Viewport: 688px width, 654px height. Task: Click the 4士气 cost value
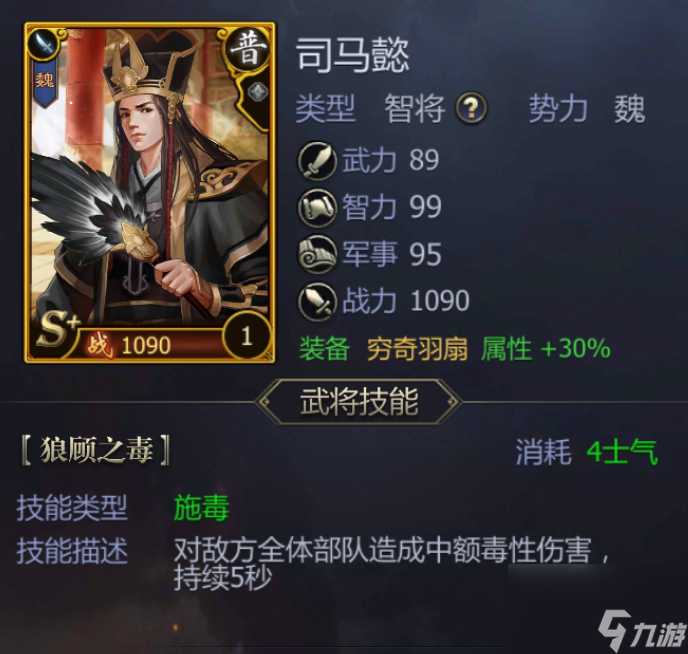pos(622,452)
